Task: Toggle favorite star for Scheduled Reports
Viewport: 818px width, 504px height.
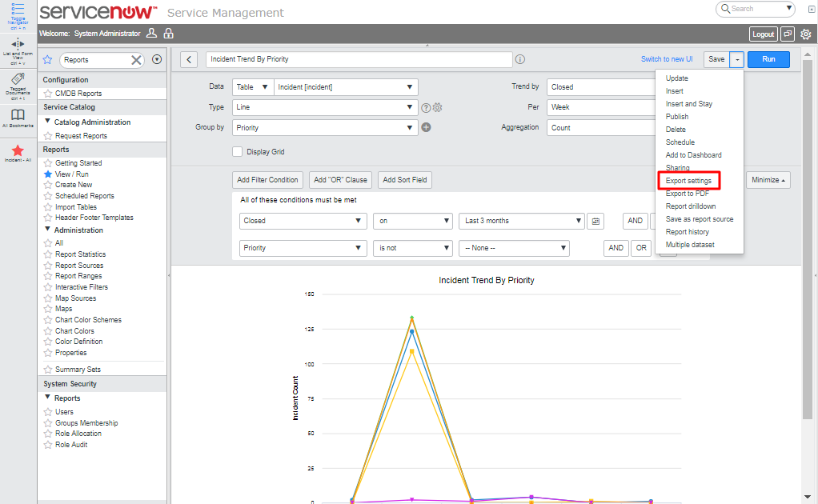Action: [48, 196]
